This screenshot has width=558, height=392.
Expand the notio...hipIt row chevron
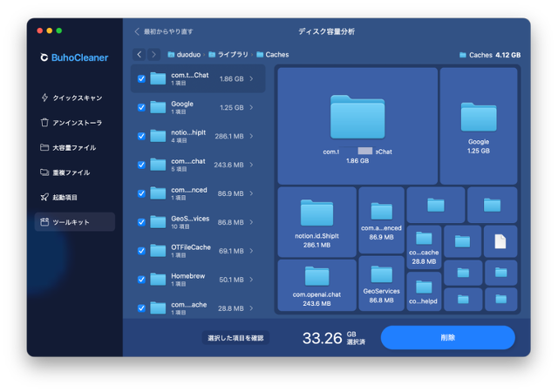tap(252, 136)
